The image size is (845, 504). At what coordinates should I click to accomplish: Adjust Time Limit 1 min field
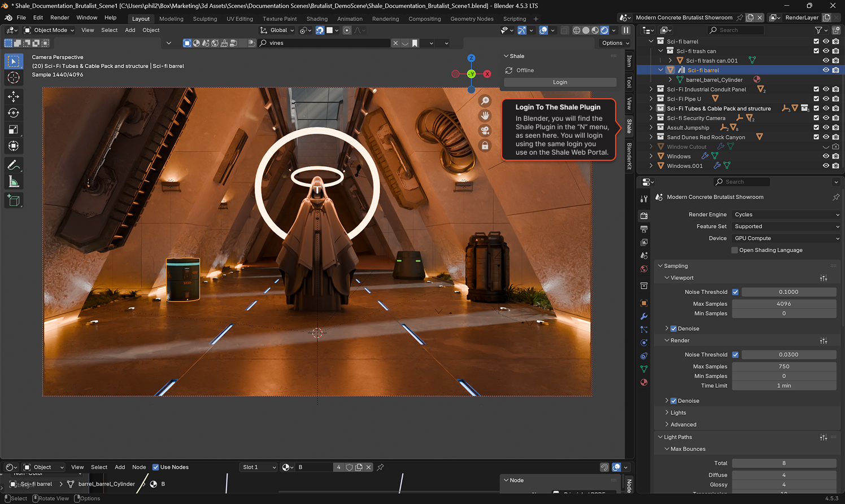(783, 385)
